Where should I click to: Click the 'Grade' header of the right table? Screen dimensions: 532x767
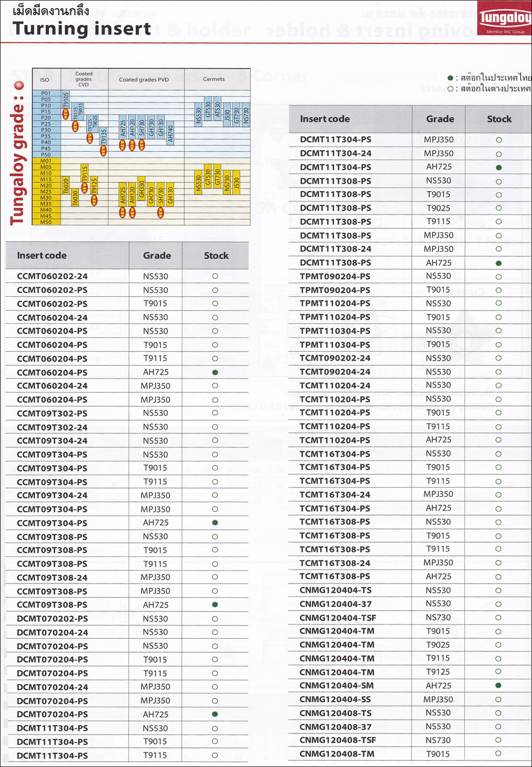coord(440,119)
